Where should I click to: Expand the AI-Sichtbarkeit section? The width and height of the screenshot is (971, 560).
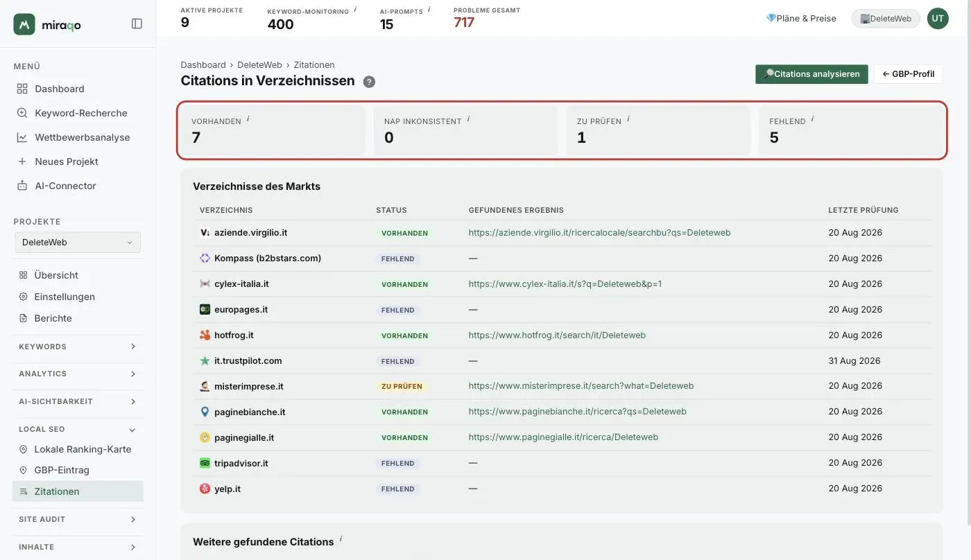(78, 401)
